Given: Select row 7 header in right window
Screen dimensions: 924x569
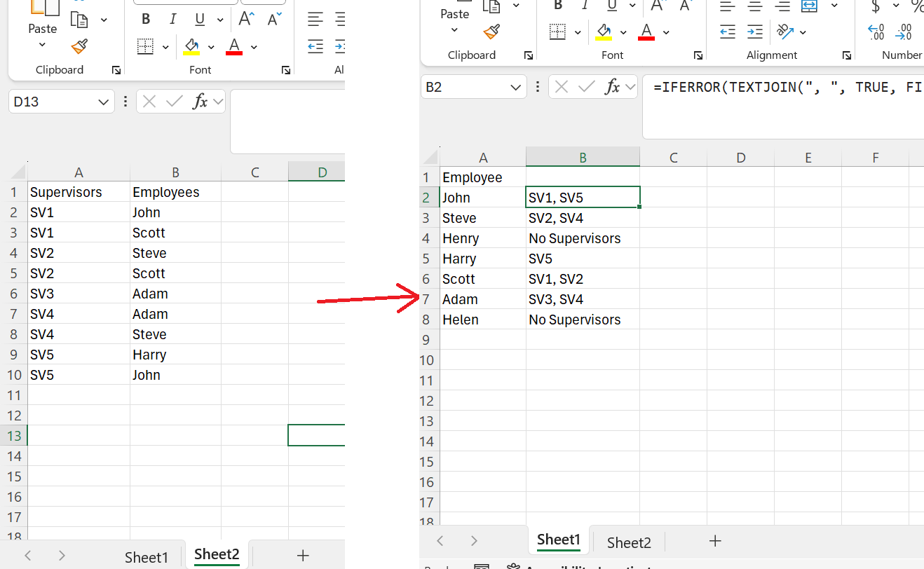Looking at the screenshot, I should click(429, 299).
